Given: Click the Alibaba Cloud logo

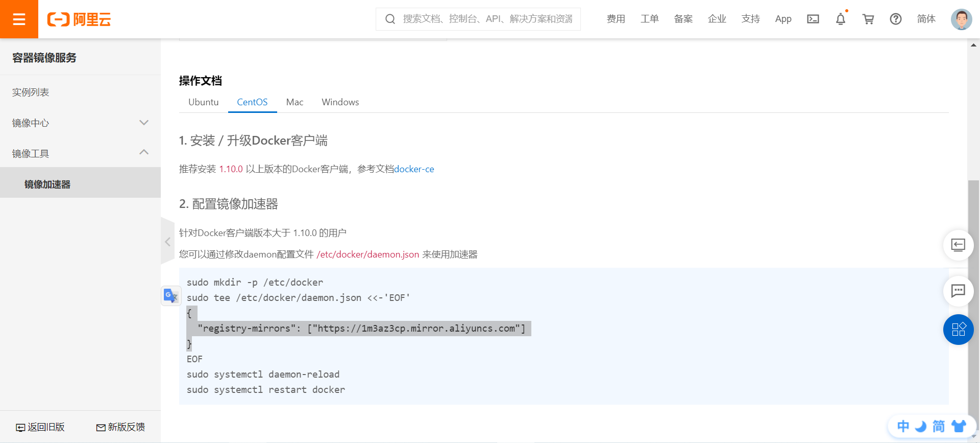Looking at the screenshot, I should [x=79, y=19].
